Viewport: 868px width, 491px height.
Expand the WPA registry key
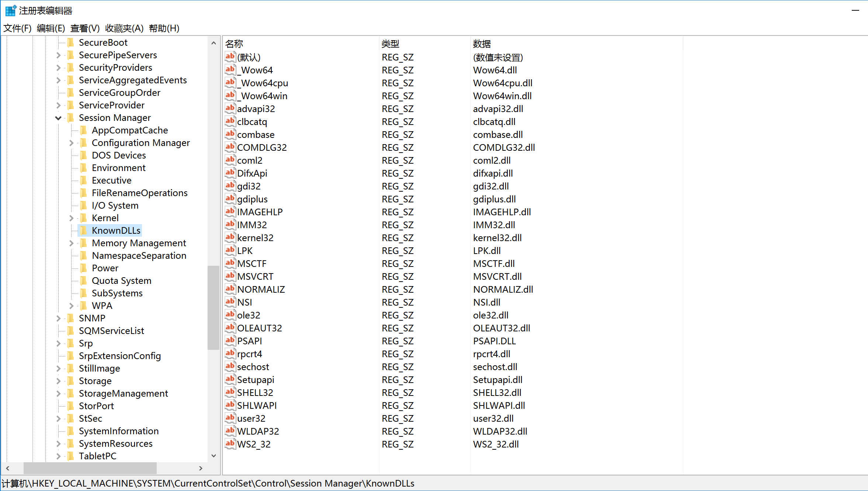pyautogui.click(x=72, y=306)
